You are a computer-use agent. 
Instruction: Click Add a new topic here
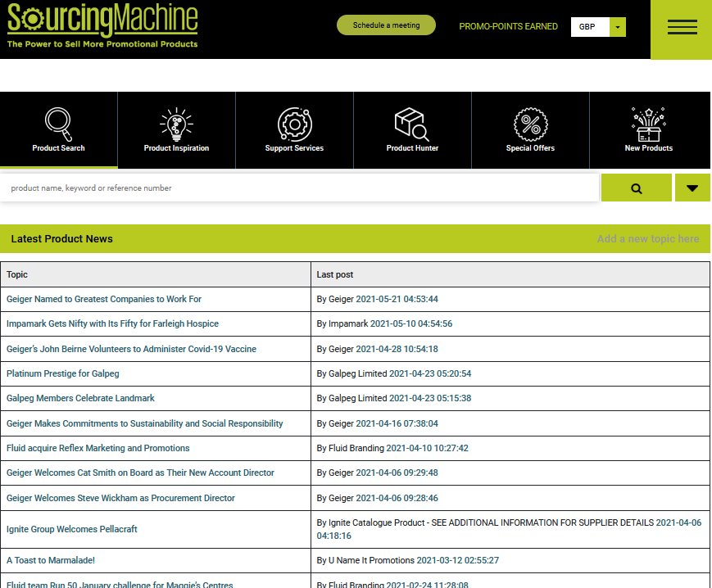pos(648,239)
